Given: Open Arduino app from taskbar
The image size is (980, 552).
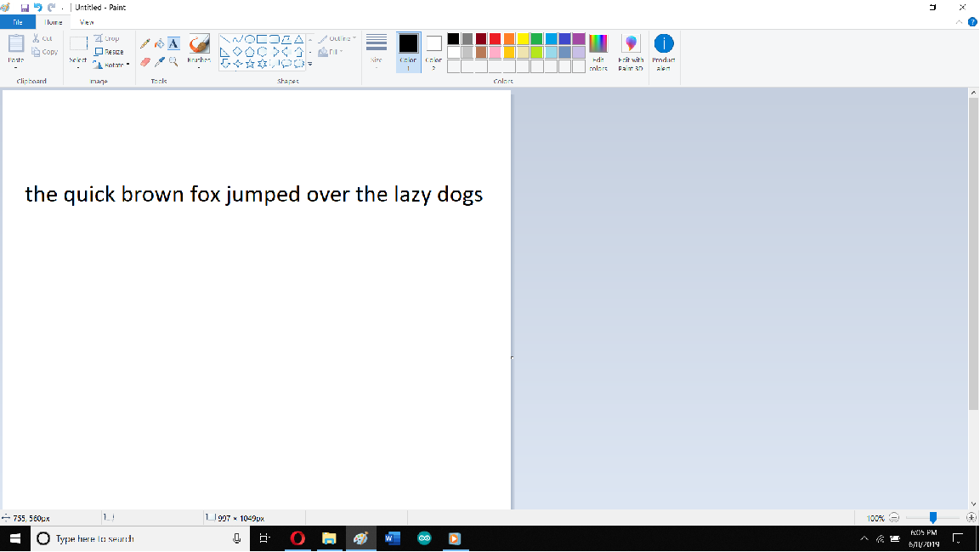Looking at the screenshot, I should [424, 538].
